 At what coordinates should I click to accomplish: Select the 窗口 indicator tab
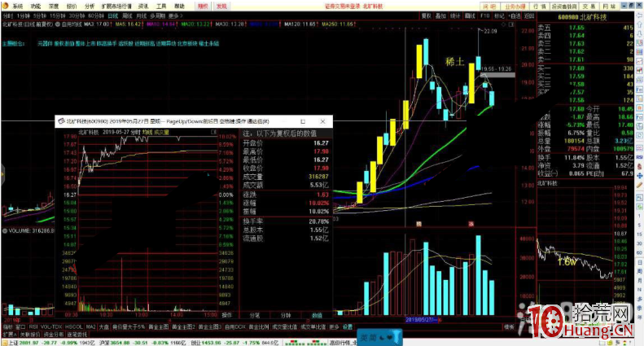[x=20, y=327]
